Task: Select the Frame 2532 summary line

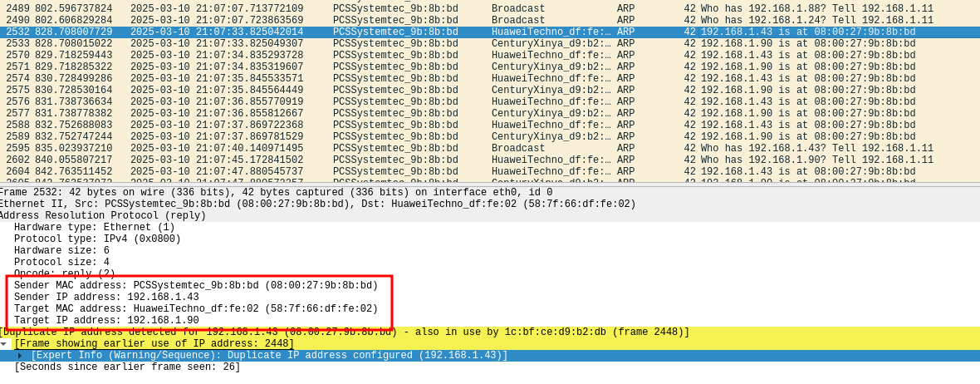Action: 274,193
